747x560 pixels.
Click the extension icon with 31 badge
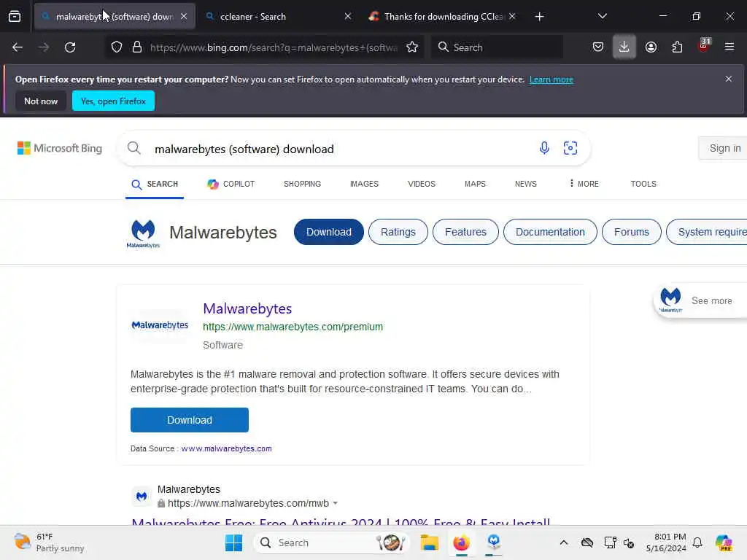pyautogui.click(x=704, y=46)
